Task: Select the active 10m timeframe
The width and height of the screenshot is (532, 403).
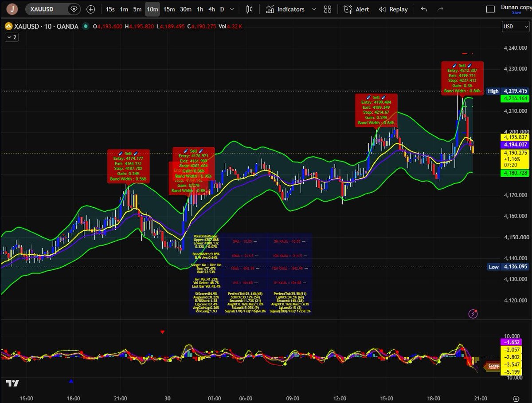Action: click(153, 9)
